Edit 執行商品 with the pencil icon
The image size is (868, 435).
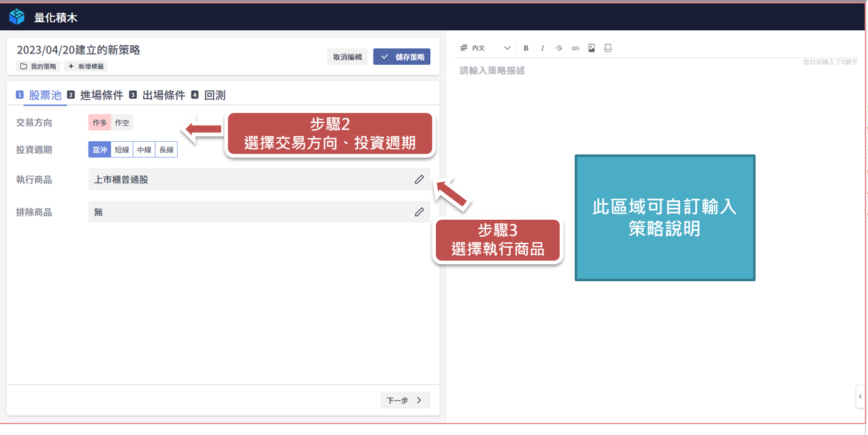tap(420, 180)
